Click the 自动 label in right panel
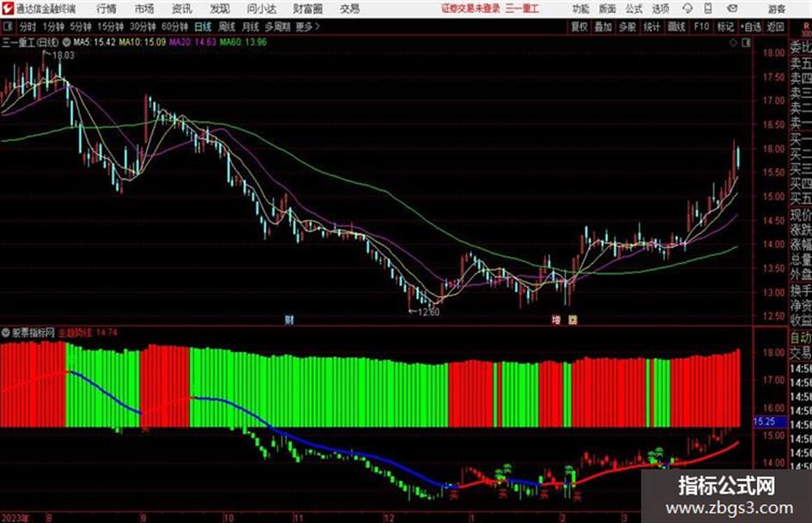812x523 pixels. point(801,338)
